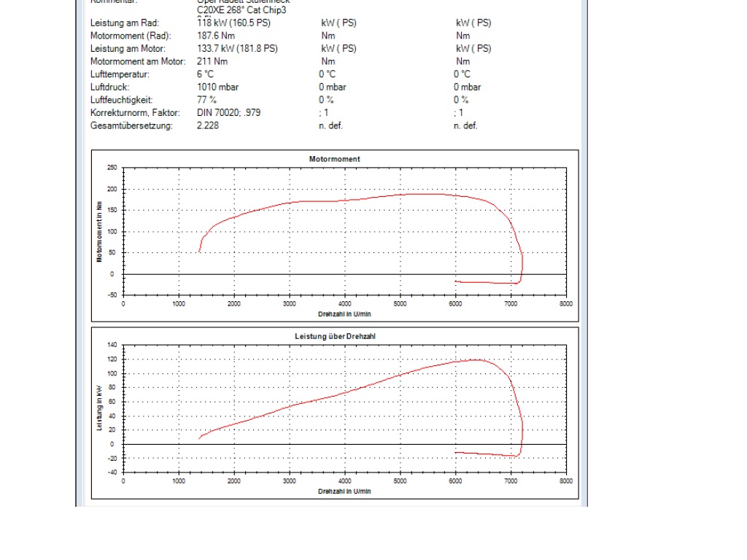Select the Korrekturnorm, Faktor label
747x560 pixels.
tap(136, 113)
